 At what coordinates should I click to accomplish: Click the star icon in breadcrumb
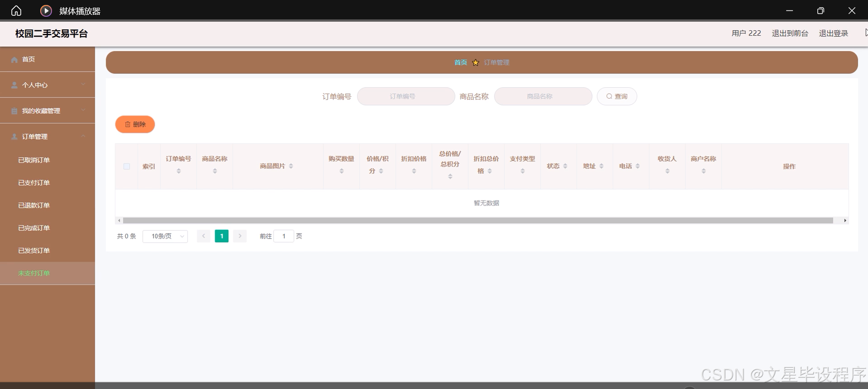[476, 62]
